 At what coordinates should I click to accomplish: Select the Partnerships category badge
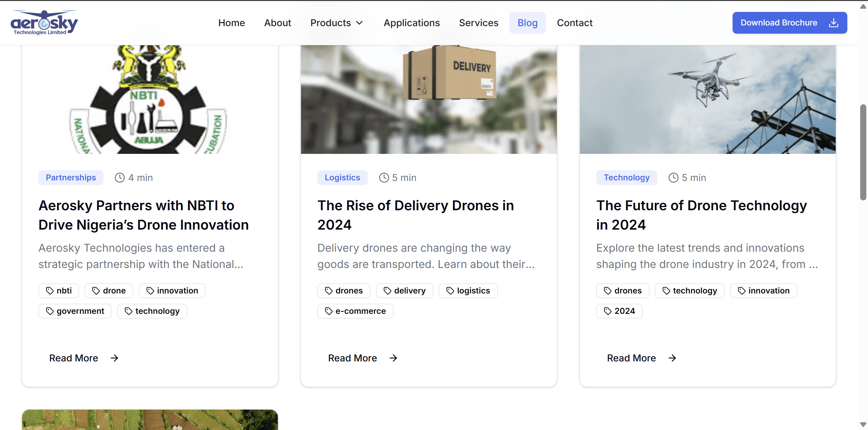point(71,178)
